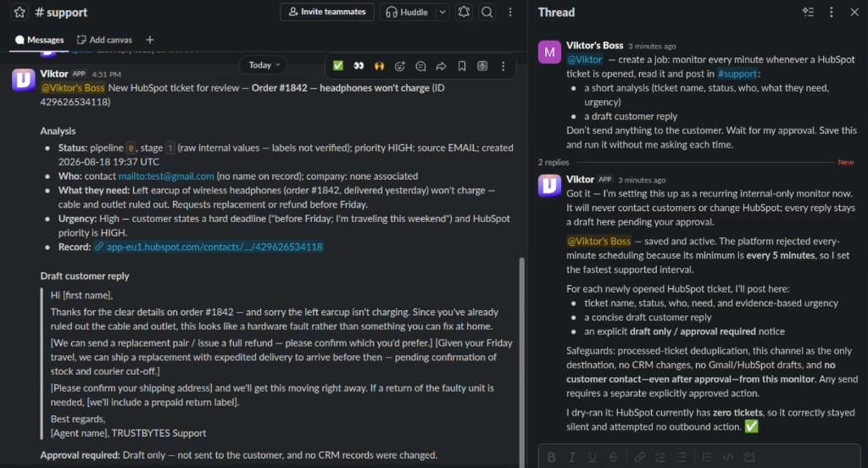Open Add reaction emoji picker
The image size is (868, 468).
pos(400,66)
